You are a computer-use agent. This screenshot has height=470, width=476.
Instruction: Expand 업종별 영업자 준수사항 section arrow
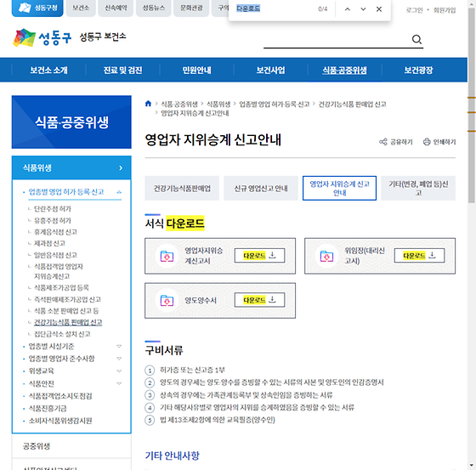click(119, 359)
